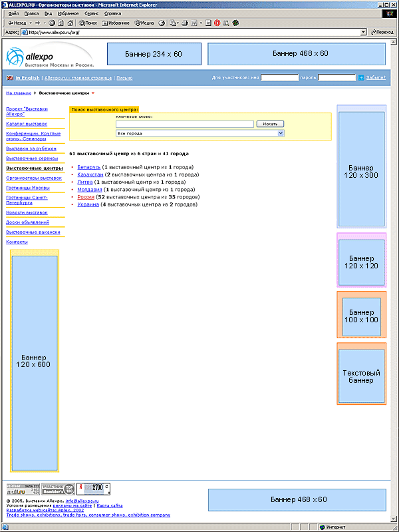Click the Искать search button
Screen dimensions: 399x532
pos(270,125)
